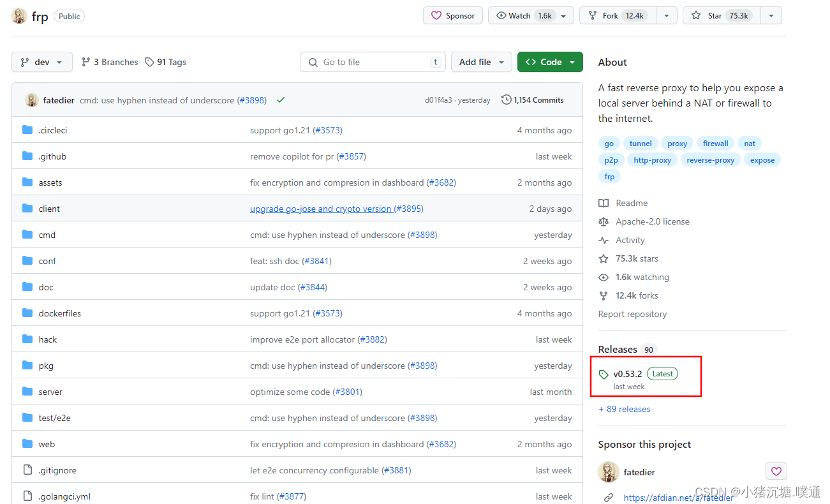830x504 pixels.
Task: Star the frp repository
Action: click(x=722, y=16)
